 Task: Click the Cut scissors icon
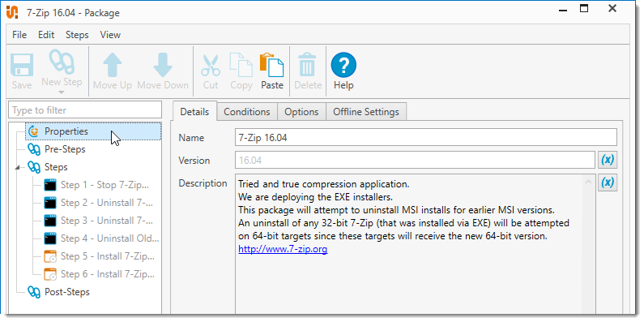point(211,65)
